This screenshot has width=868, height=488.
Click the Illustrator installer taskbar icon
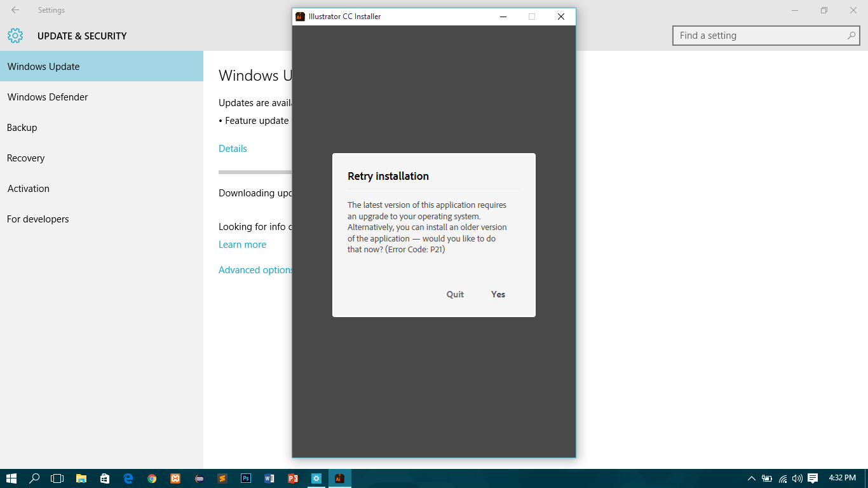340,478
